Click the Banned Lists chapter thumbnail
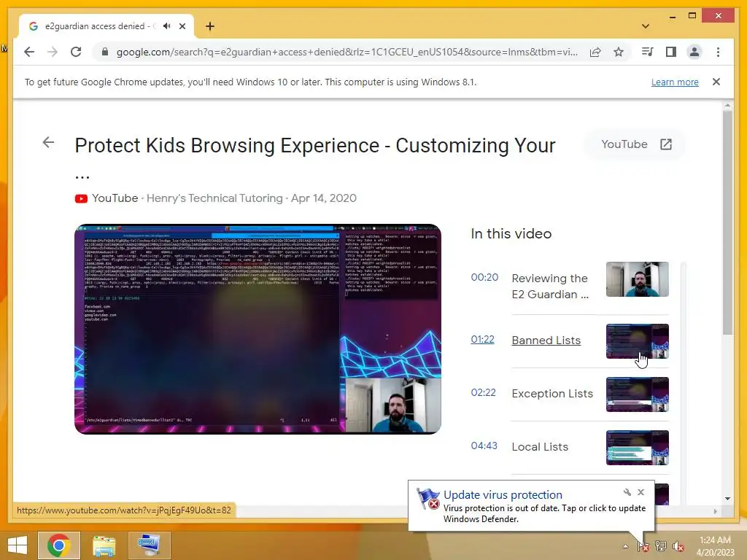 pyautogui.click(x=638, y=341)
